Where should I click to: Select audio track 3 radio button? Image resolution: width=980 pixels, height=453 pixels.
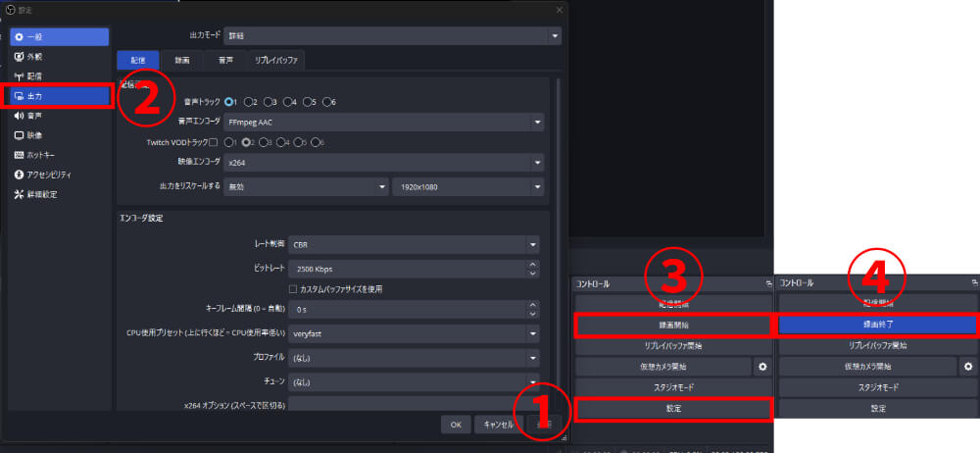pyautogui.click(x=268, y=101)
